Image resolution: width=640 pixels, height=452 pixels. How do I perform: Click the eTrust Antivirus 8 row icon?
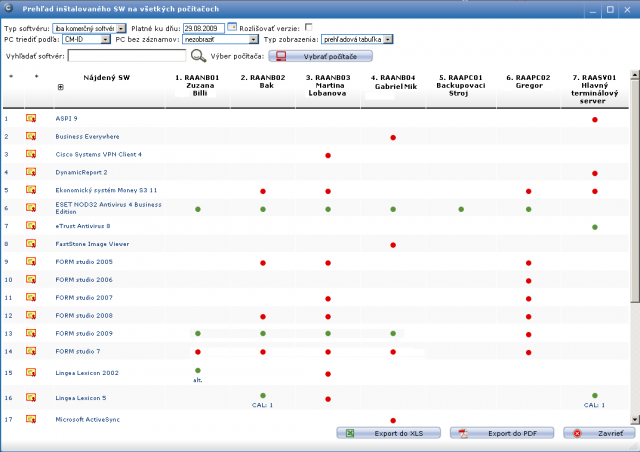pyautogui.click(x=31, y=226)
